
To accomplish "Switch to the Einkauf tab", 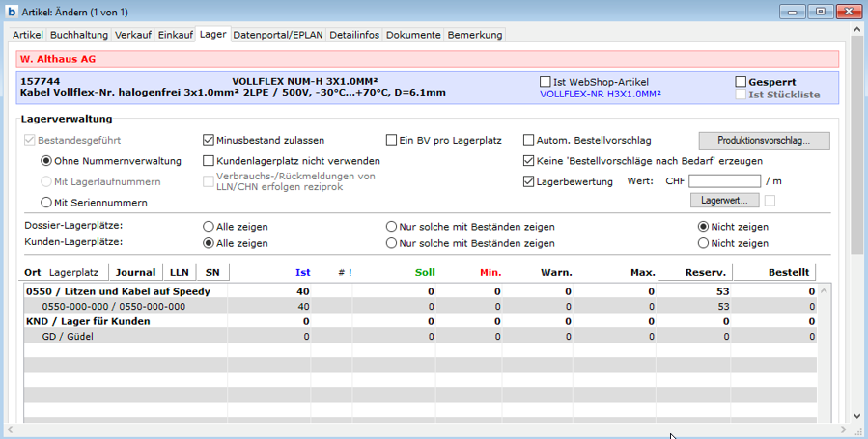I will [x=176, y=35].
